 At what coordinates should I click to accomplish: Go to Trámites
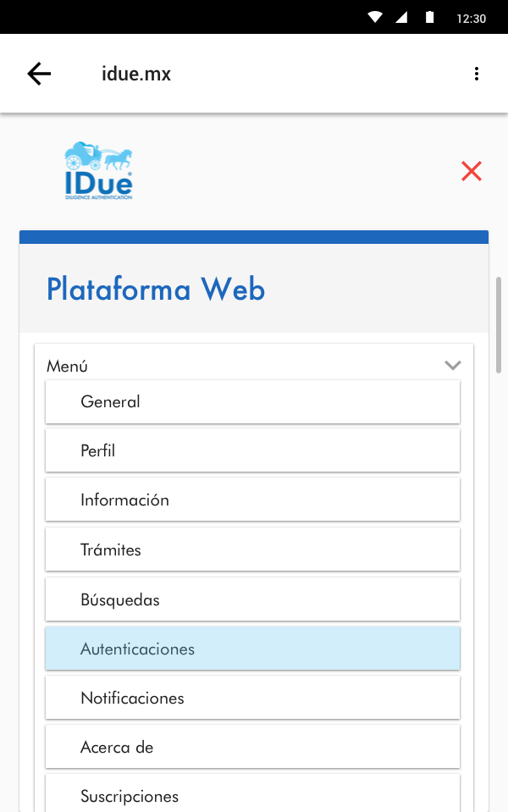(x=252, y=550)
